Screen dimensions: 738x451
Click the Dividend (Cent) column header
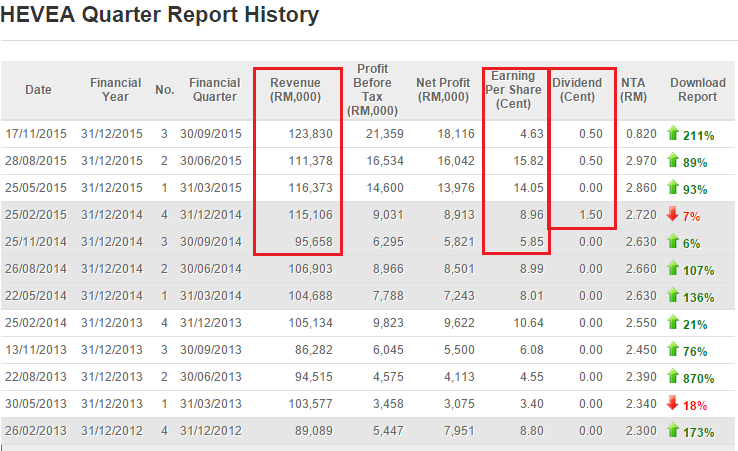point(577,89)
